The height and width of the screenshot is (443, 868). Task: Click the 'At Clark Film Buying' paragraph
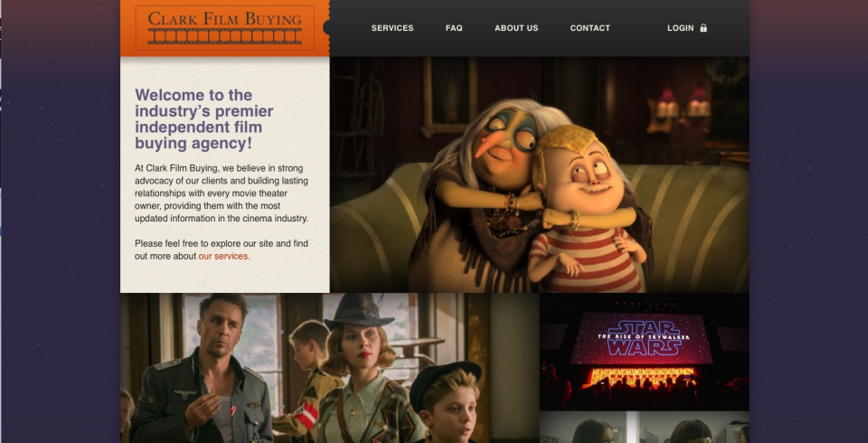pyautogui.click(x=222, y=193)
